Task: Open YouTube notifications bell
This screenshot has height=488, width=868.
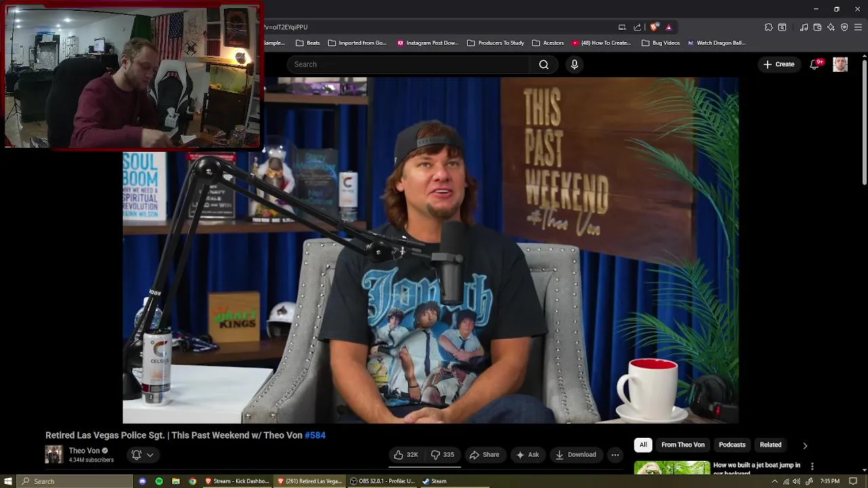Action: tap(814, 64)
